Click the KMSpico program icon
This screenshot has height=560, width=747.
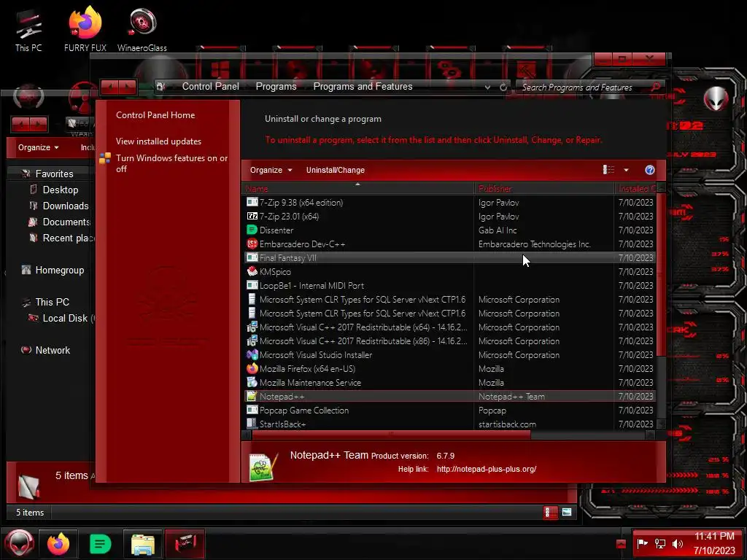point(252,271)
